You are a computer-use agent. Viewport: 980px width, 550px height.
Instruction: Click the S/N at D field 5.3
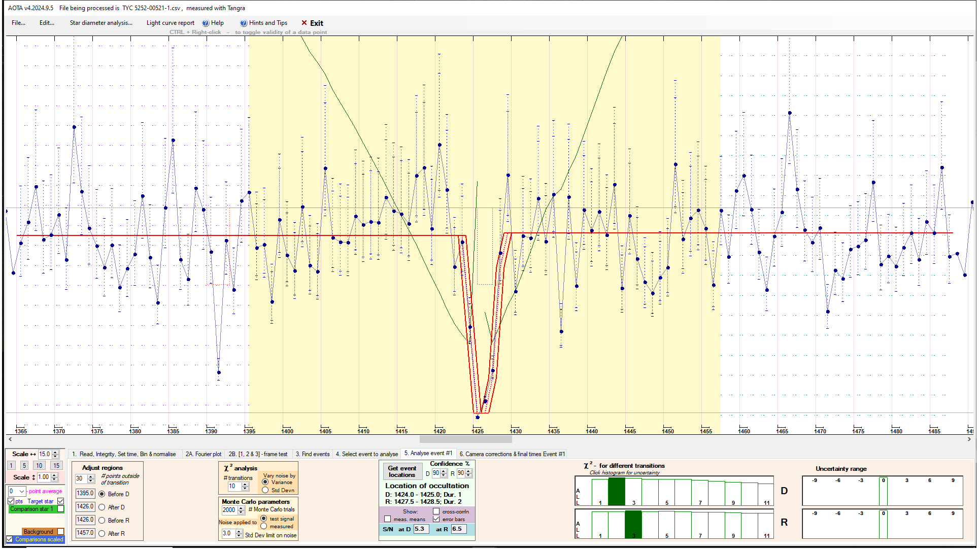coord(421,529)
